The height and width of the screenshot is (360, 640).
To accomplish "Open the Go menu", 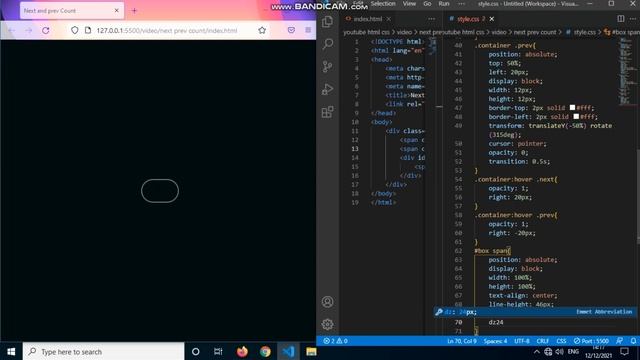I will 427,4.
